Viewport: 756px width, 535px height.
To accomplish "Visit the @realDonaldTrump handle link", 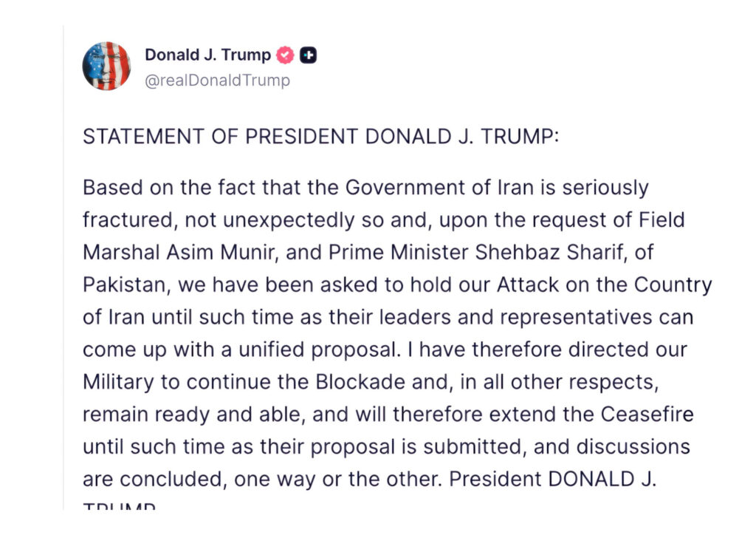I will [x=217, y=81].
